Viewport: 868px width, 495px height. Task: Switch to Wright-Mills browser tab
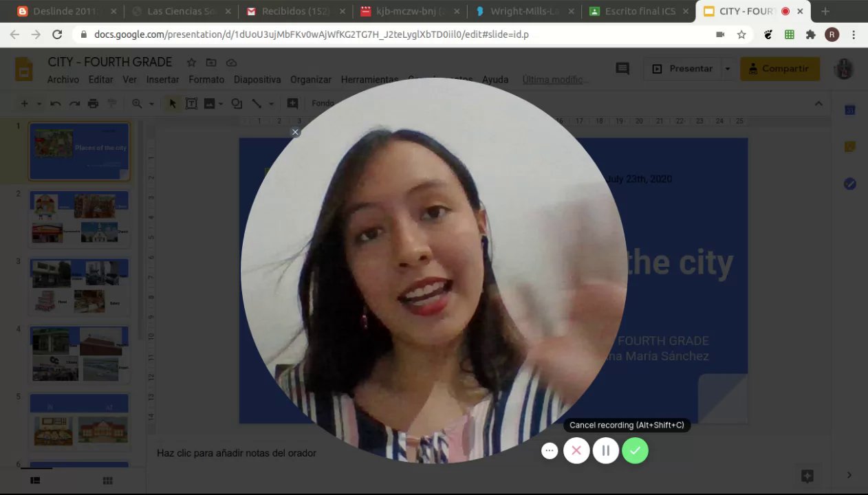[524, 11]
